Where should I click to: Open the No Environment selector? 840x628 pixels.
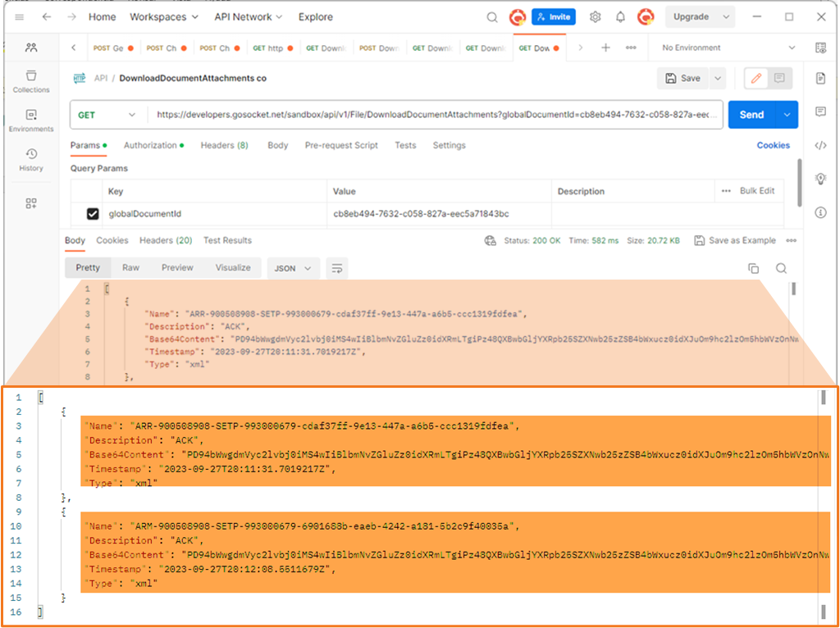click(728, 48)
